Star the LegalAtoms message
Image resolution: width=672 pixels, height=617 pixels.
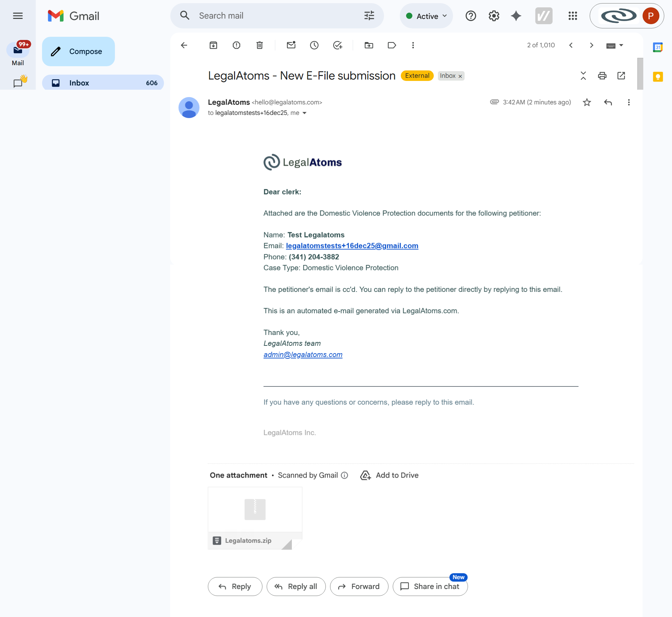pos(587,102)
